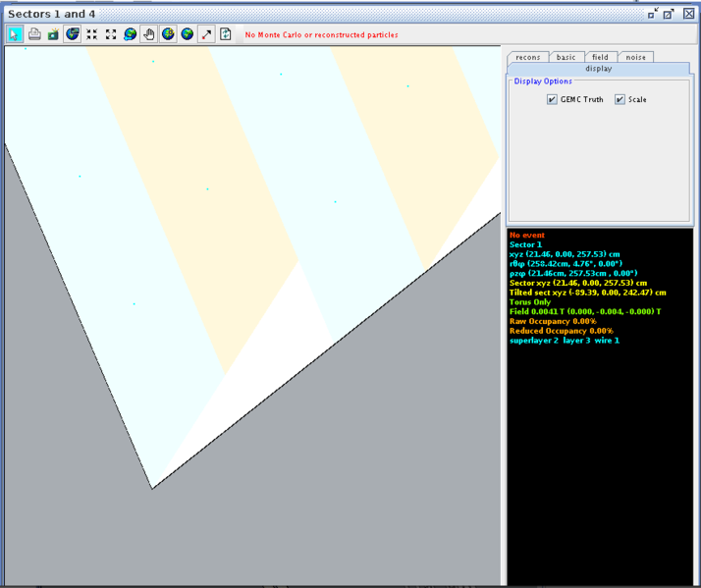Open the noise tab
Image resolution: width=701 pixels, height=588 pixels.
pyautogui.click(x=636, y=57)
